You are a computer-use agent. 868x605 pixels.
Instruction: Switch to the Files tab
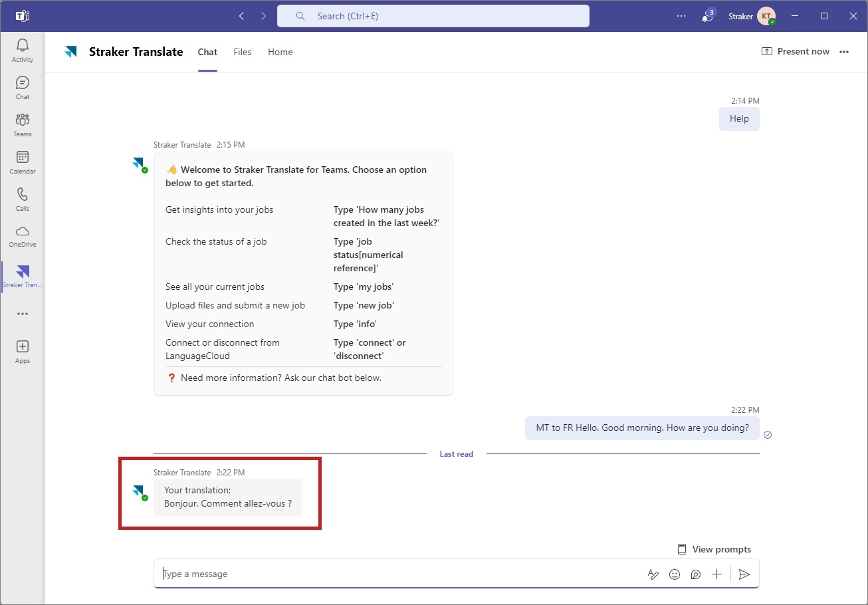point(243,52)
